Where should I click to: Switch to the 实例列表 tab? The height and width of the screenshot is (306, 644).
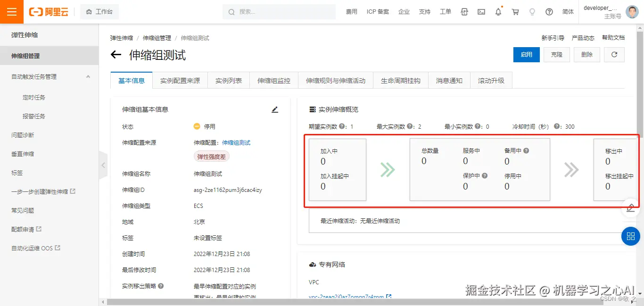(x=228, y=80)
